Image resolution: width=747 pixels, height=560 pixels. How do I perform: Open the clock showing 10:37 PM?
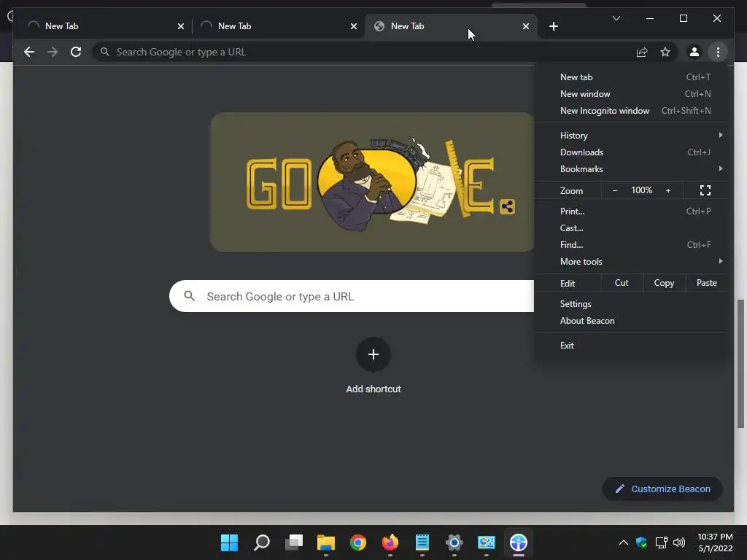coord(715,542)
